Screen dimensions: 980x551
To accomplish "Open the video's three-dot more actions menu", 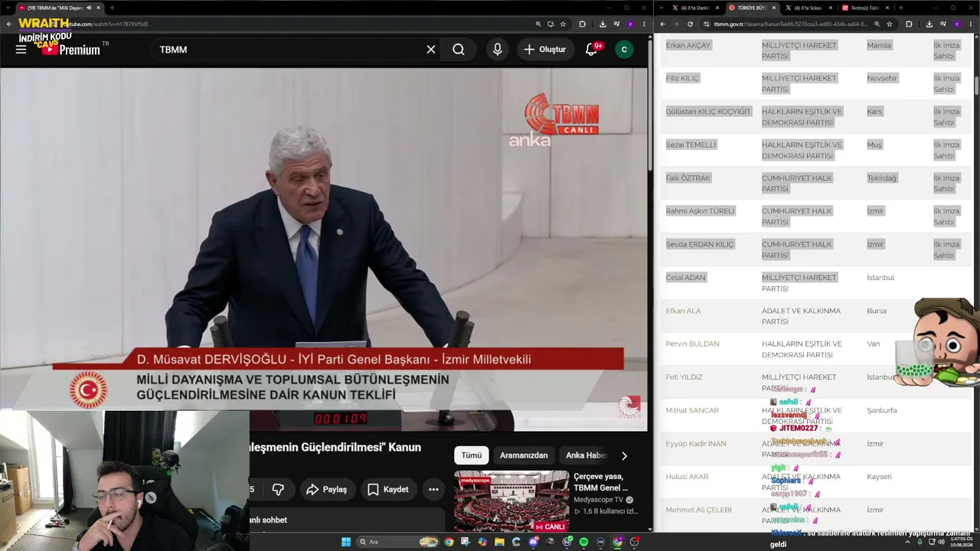I will [433, 489].
